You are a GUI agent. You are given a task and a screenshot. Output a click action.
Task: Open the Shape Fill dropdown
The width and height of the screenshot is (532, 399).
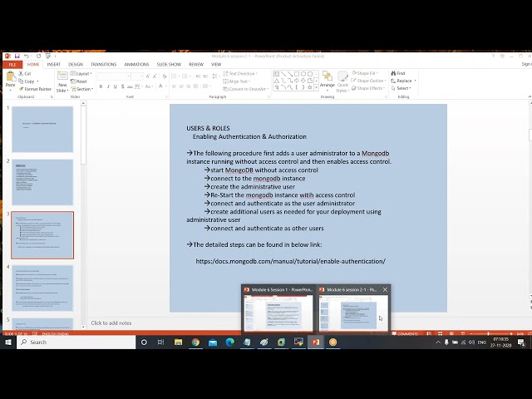365,73
